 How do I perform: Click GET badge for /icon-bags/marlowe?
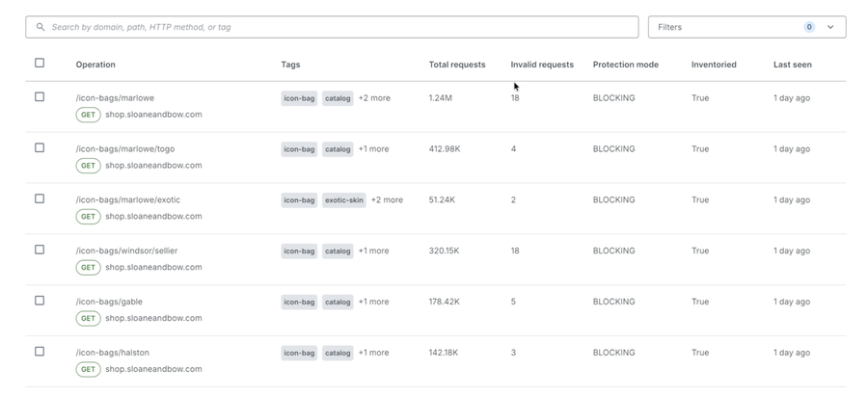coord(88,115)
